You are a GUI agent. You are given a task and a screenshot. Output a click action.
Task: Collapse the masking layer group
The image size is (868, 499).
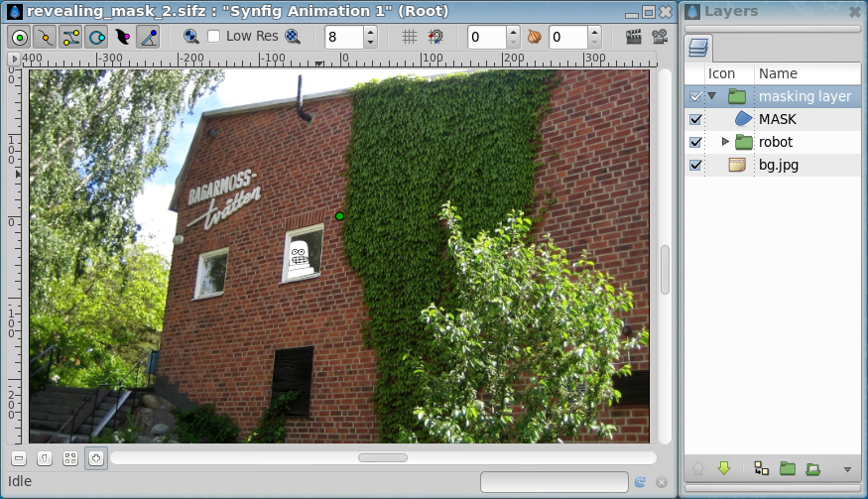(712, 96)
